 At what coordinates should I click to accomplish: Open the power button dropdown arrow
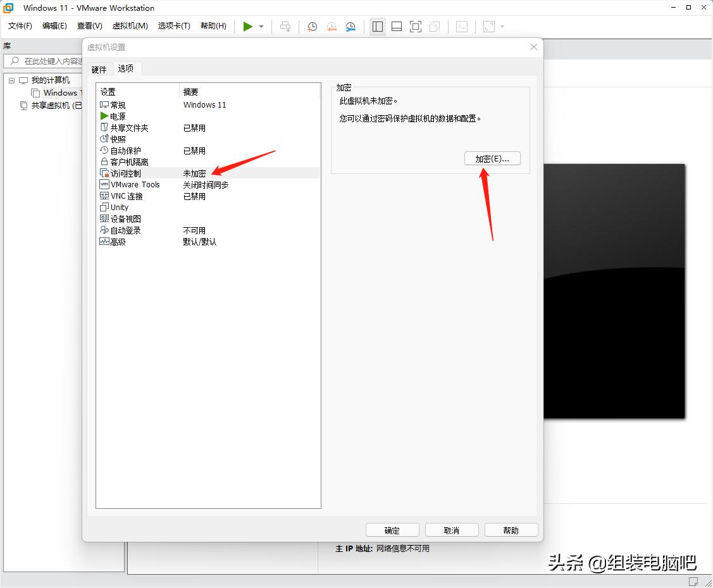click(260, 27)
